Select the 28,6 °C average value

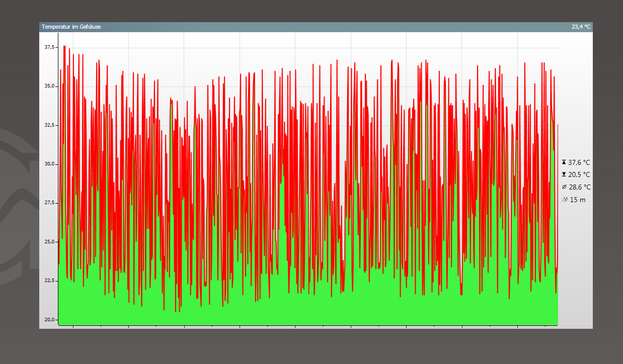pyautogui.click(x=579, y=187)
